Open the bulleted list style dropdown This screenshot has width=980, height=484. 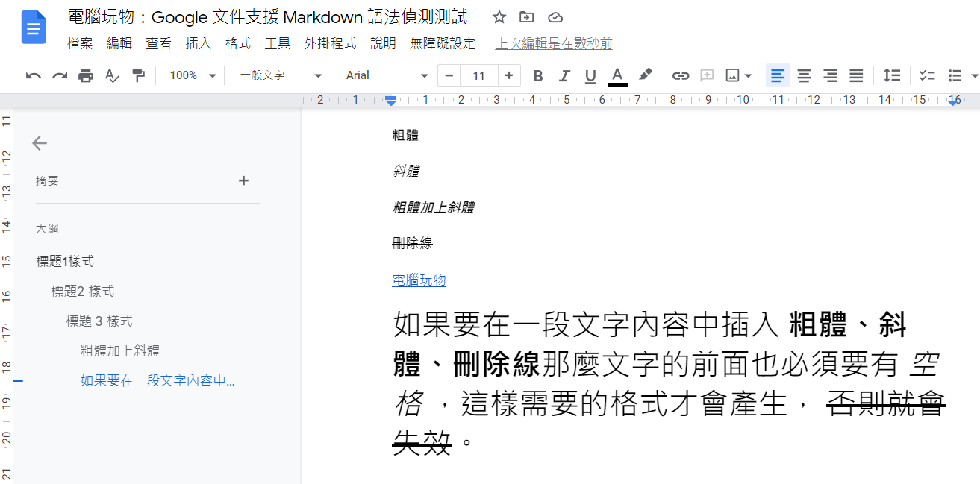(974, 75)
